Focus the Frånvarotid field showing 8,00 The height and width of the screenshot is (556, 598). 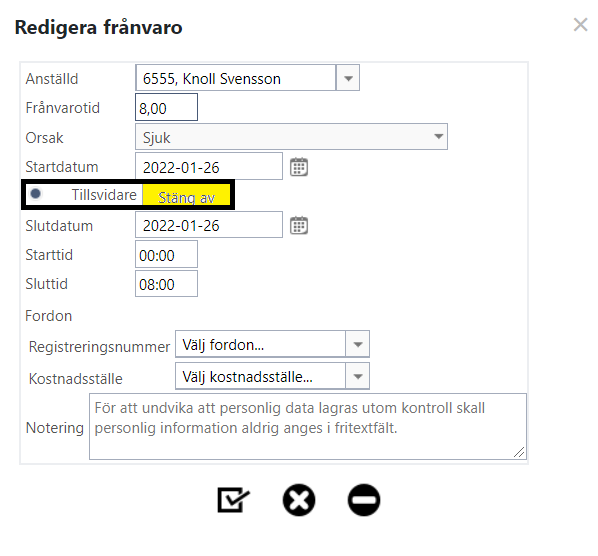(x=166, y=107)
